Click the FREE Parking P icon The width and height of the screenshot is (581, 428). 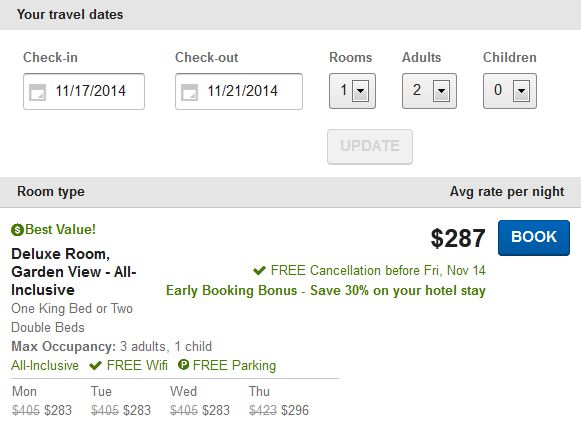183,365
